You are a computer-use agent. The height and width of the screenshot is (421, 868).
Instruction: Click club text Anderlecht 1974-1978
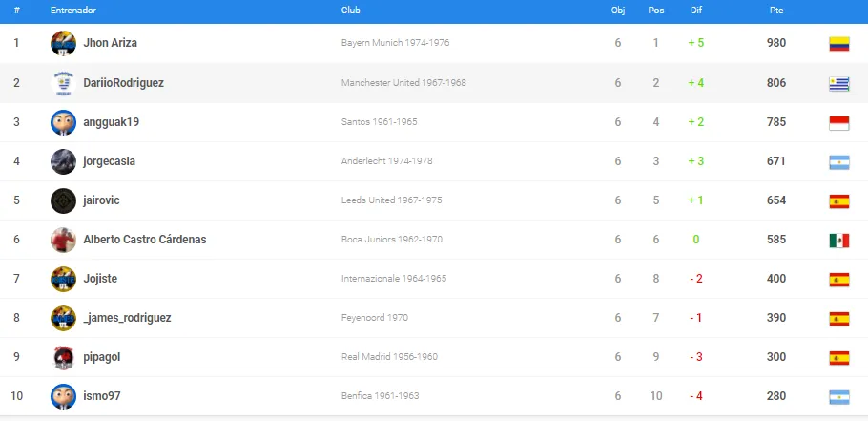[x=387, y=161]
